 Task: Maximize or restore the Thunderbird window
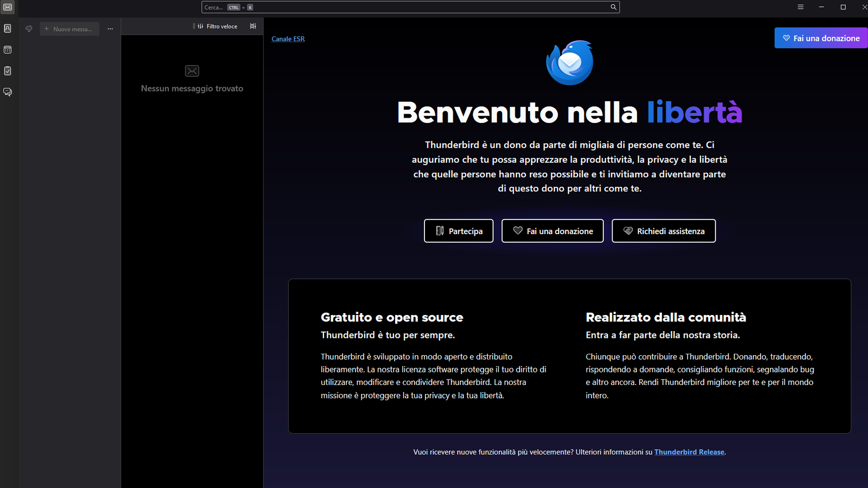(x=843, y=7)
